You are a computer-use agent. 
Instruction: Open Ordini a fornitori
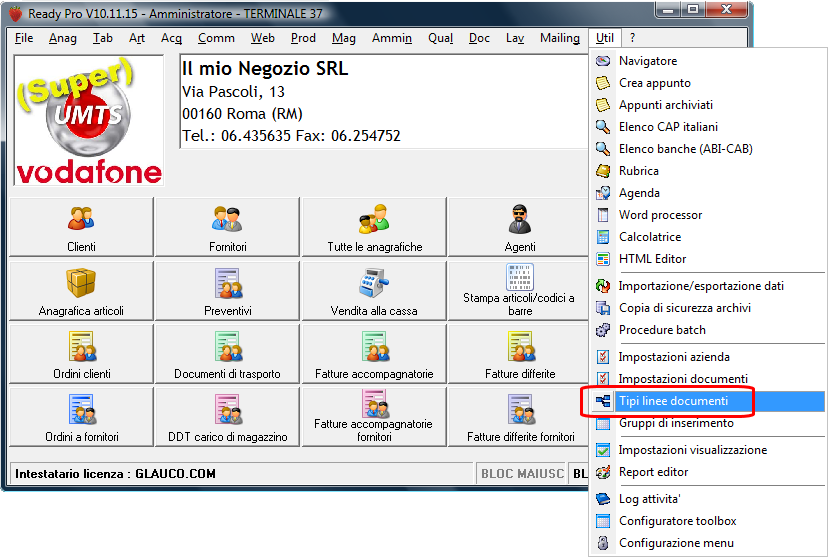point(81,417)
